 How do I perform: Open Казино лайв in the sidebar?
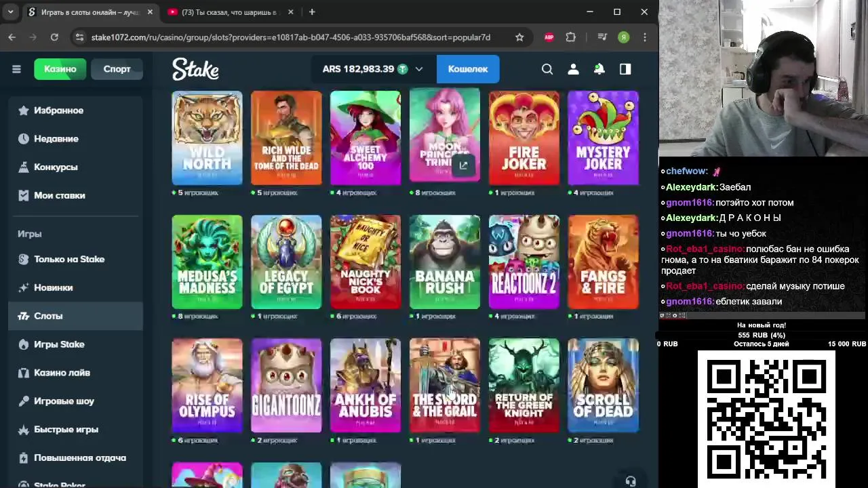pos(75,373)
